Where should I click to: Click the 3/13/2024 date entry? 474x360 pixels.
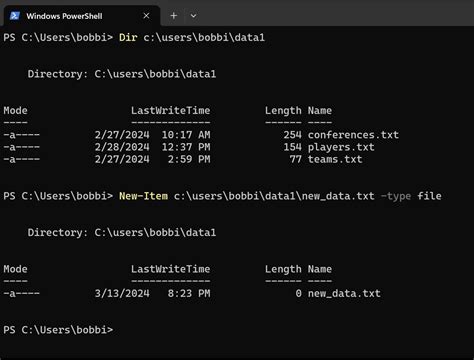tap(122, 294)
